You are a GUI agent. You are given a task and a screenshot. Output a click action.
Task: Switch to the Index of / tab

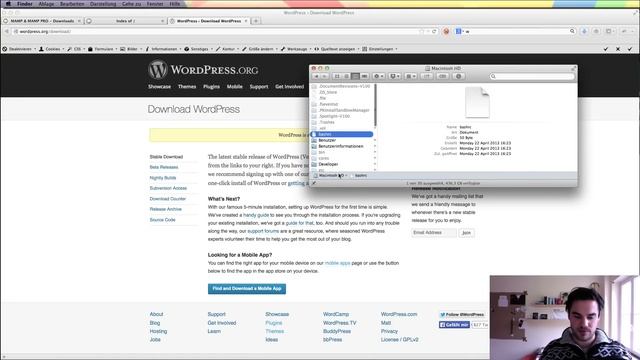tap(125, 21)
